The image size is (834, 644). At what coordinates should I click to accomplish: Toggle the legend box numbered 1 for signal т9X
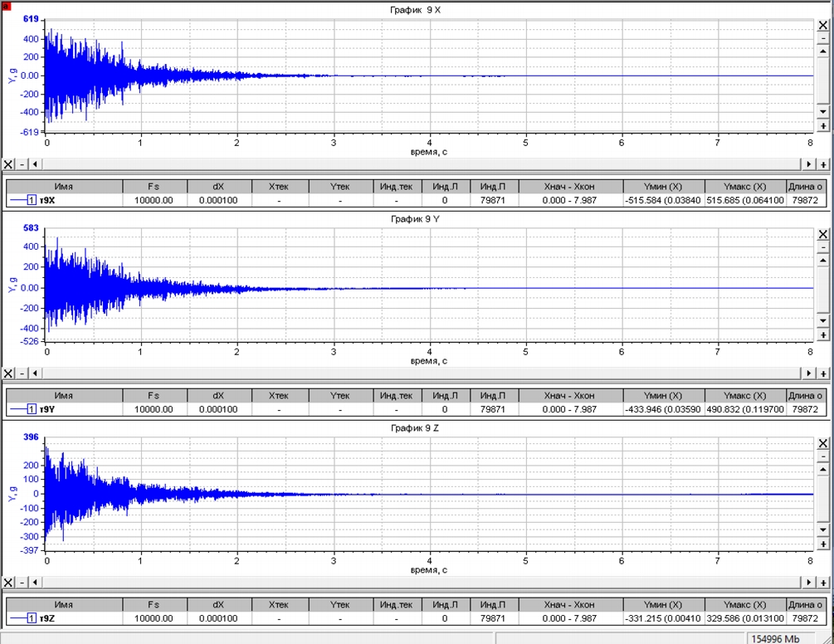[32, 200]
